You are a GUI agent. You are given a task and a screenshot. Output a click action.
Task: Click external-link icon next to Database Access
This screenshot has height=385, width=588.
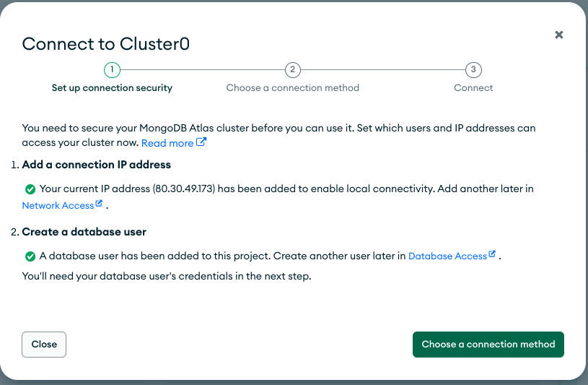coord(492,254)
